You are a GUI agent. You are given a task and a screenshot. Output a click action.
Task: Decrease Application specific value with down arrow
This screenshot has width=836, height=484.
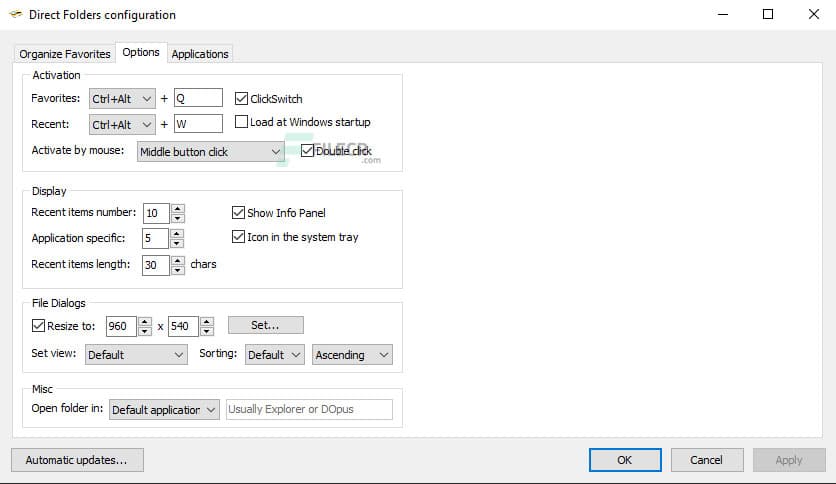(176, 243)
